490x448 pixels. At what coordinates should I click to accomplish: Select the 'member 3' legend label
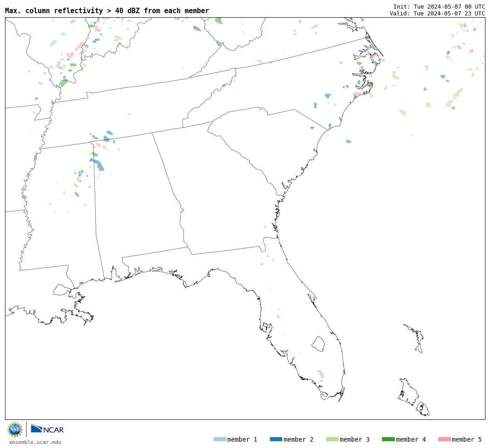point(355,439)
